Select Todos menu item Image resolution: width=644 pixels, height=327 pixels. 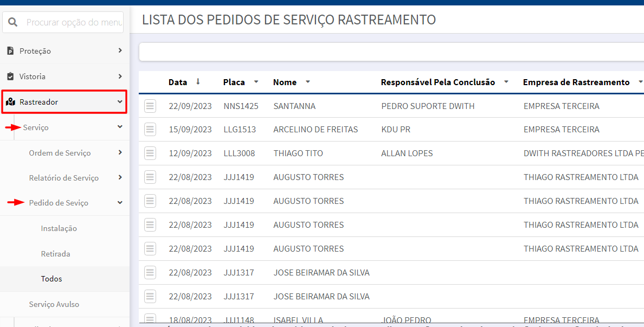[x=51, y=279]
